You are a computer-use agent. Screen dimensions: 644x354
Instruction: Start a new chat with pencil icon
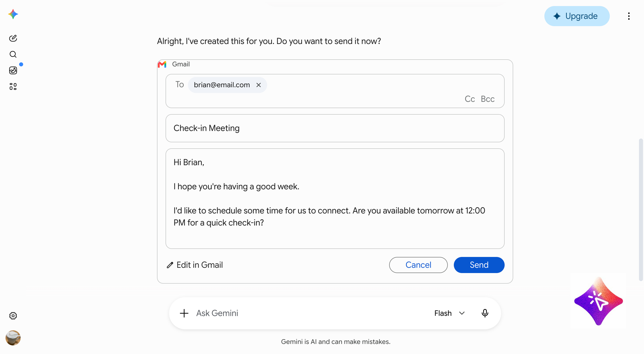pos(13,38)
